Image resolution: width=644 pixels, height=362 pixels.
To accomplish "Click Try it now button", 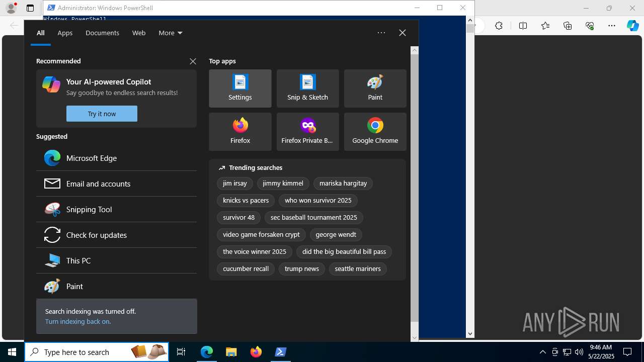I will click(x=102, y=114).
